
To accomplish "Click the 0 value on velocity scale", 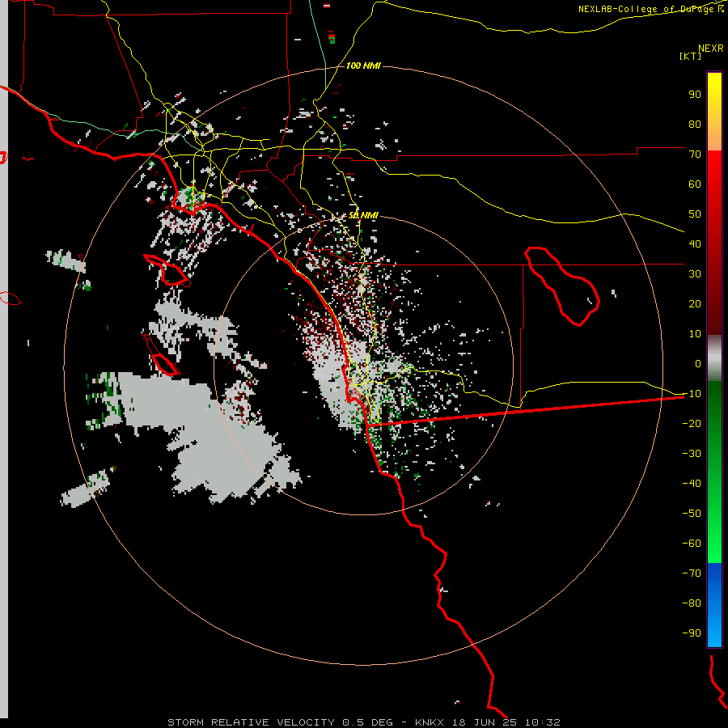I will [698, 364].
